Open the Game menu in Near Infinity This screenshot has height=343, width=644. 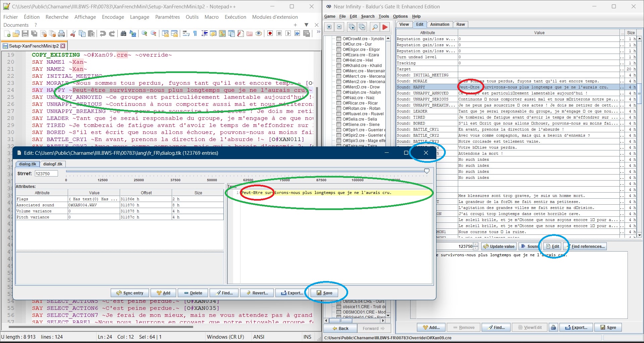tap(330, 16)
